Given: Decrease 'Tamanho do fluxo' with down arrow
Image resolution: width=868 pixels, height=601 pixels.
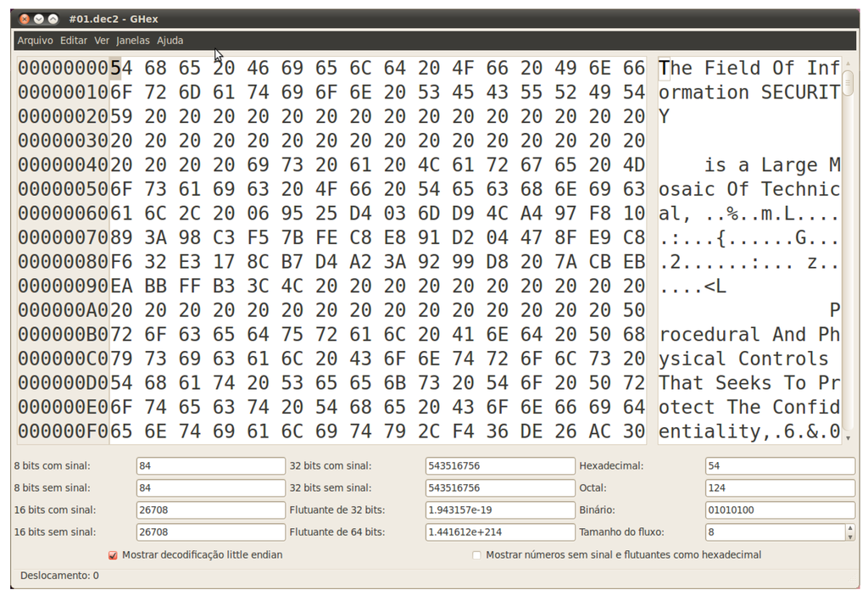Looking at the screenshot, I should click(x=850, y=537).
